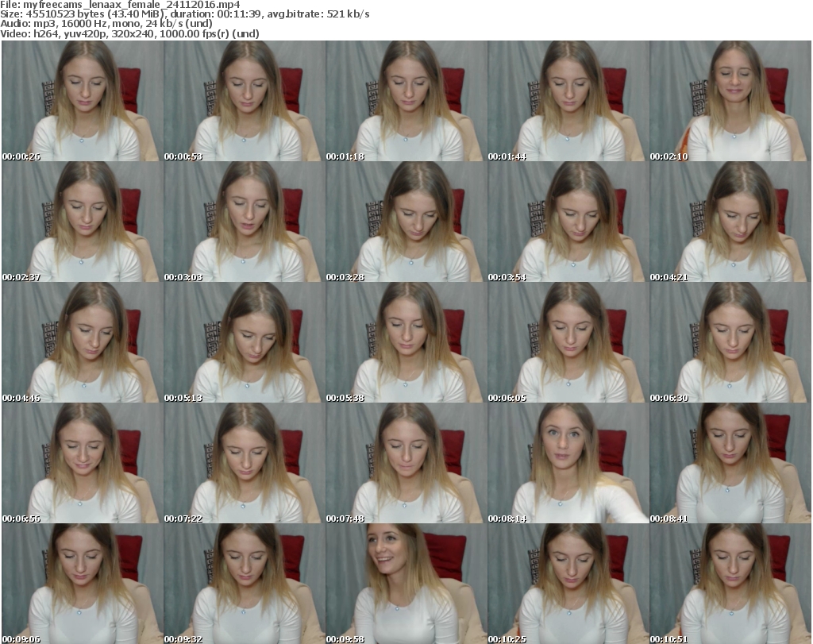Screen dimensions: 813x644
Task: Pick the frame timestamped 00:01:44
Action: click(x=568, y=101)
